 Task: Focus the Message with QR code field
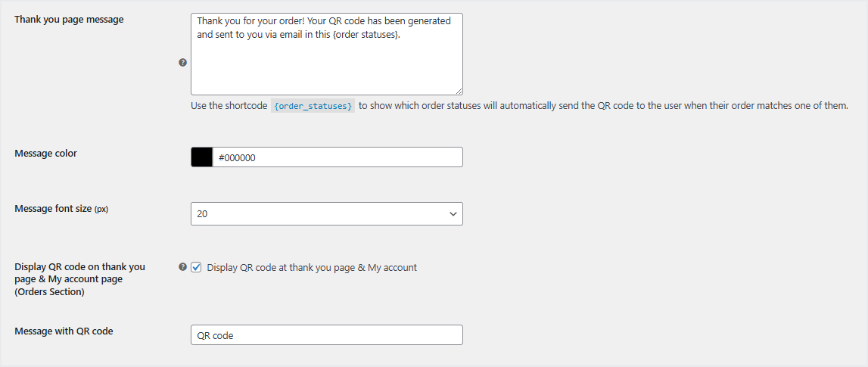pos(326,335)
